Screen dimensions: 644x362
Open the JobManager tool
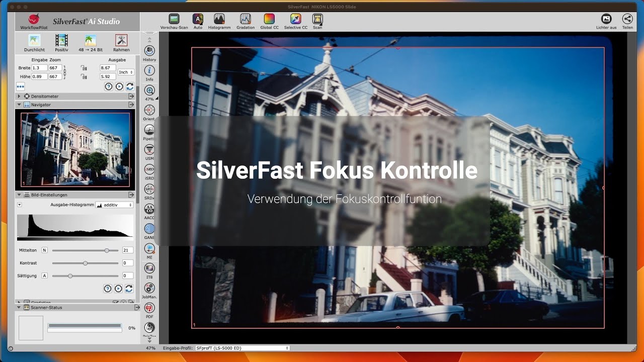pos(149,290)
